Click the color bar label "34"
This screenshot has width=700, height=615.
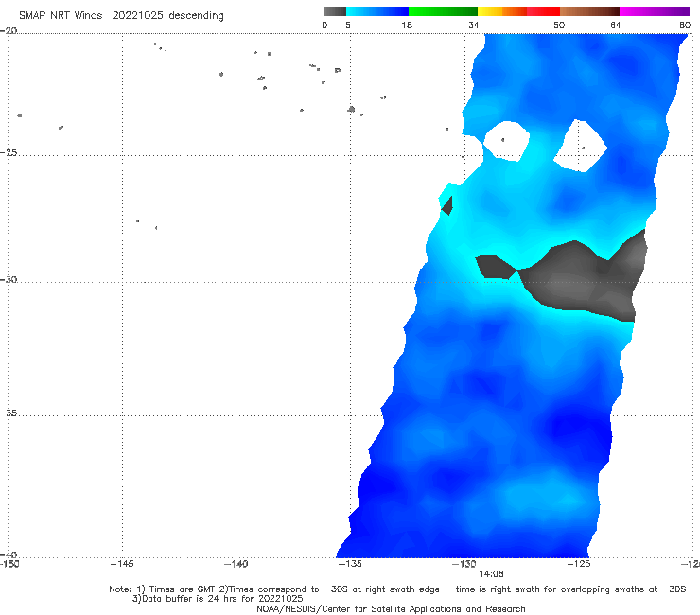[474, 26]
